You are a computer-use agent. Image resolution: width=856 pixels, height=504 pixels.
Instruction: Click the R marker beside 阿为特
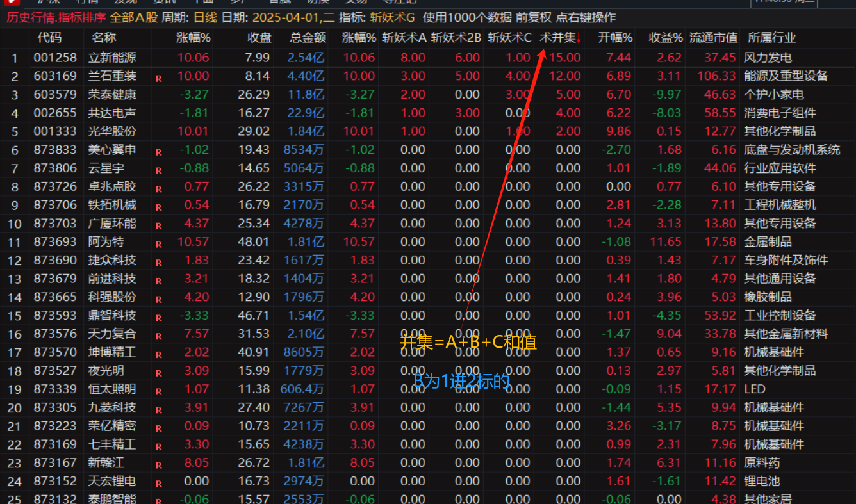[x=158, y=244]
